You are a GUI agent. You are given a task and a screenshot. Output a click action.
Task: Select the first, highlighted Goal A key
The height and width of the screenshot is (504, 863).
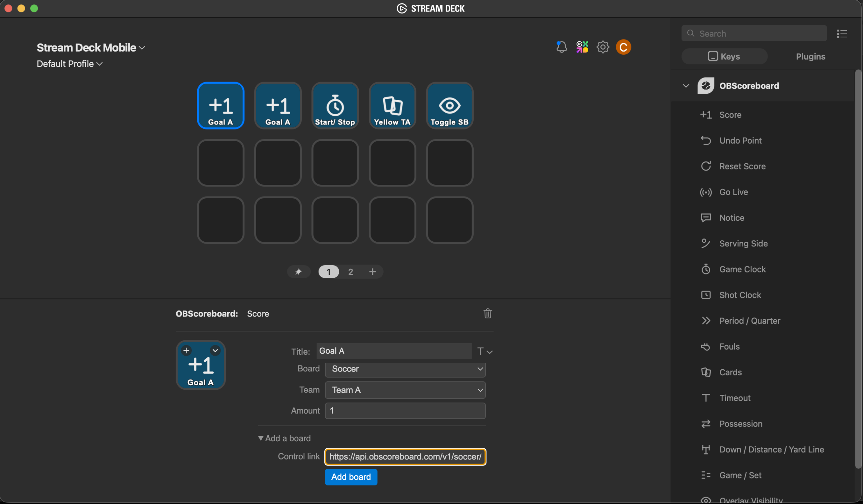tap(220, 106)
